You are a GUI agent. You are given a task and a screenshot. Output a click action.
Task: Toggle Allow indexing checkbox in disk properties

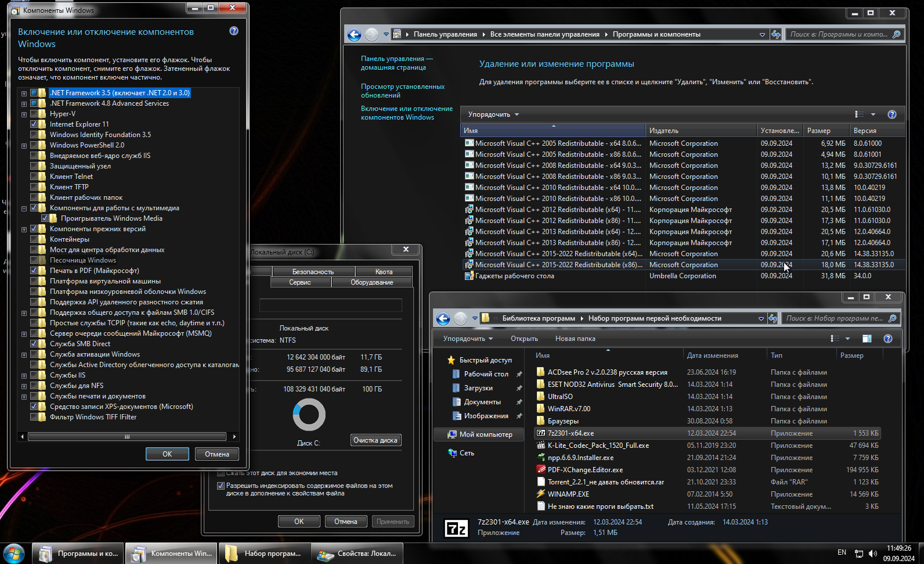[221, 486]
